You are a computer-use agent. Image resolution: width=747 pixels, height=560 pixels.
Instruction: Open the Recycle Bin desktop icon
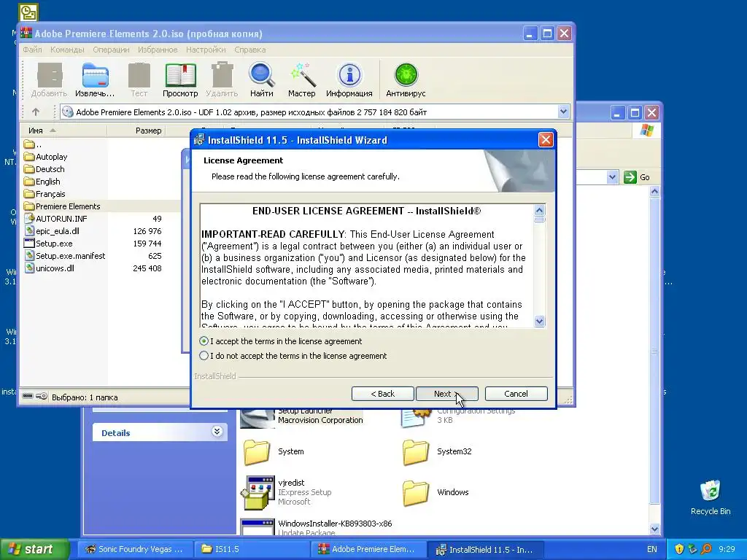(711, 497)
